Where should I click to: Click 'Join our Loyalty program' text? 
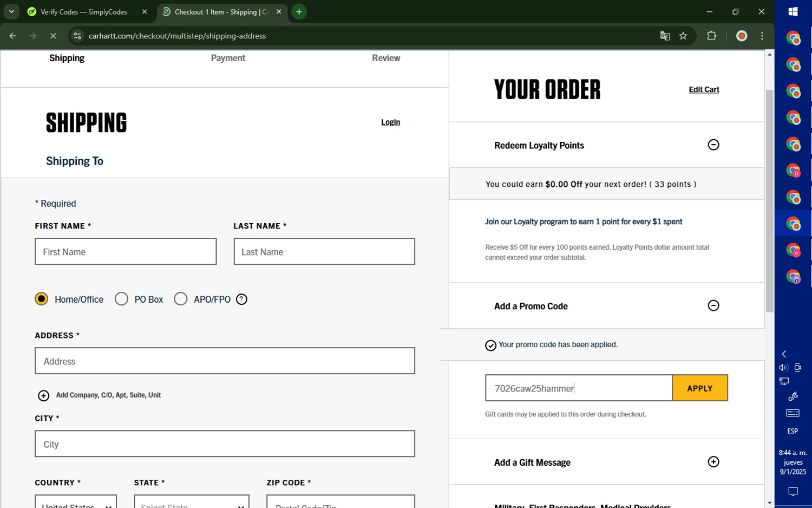584,222
